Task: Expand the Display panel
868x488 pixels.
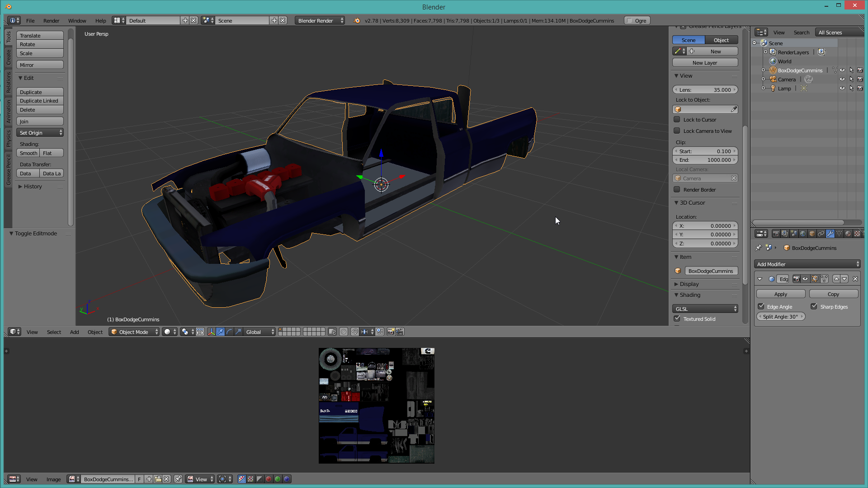Action: click(689, 284)
